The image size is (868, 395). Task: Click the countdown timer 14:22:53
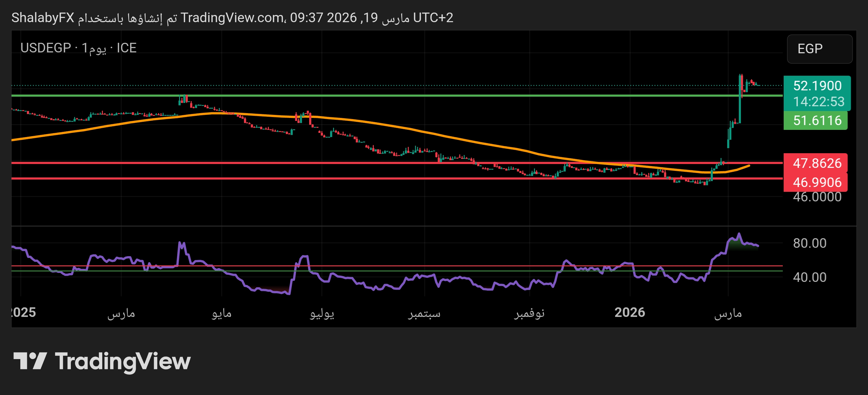click(x=818, y=101)
